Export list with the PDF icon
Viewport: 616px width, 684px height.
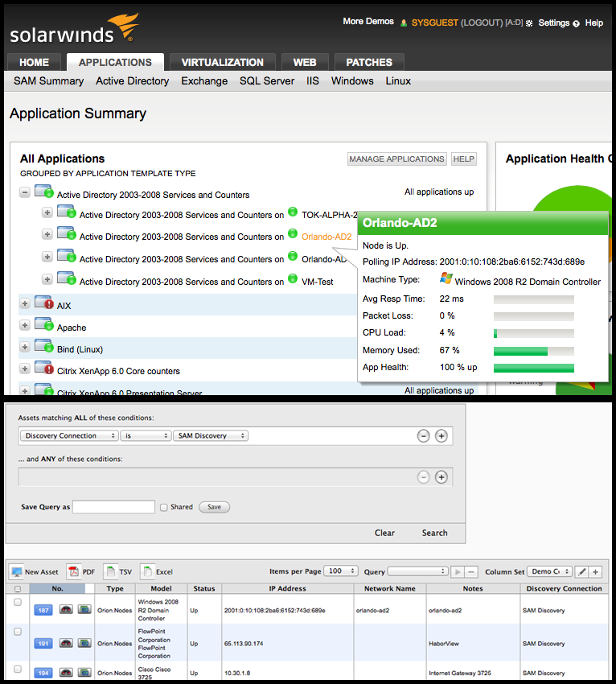74,571
